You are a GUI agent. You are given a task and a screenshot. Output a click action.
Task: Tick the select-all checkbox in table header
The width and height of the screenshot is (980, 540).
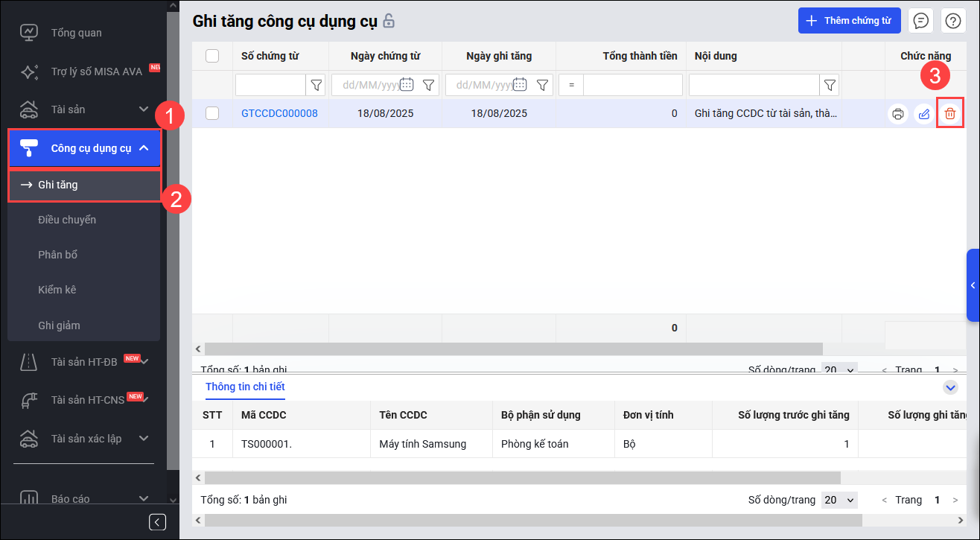click(x=212, y=56)
